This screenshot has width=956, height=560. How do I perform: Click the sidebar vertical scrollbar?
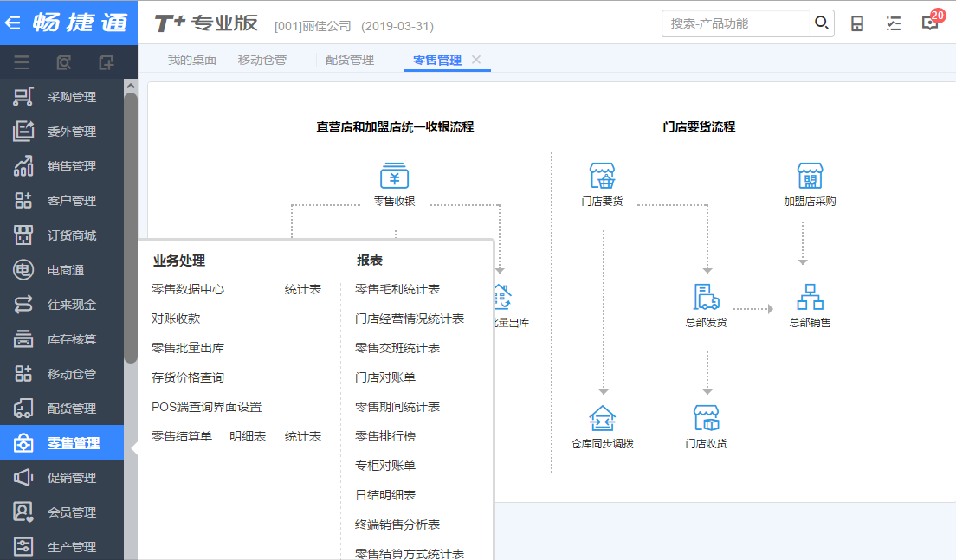[131, 225]
